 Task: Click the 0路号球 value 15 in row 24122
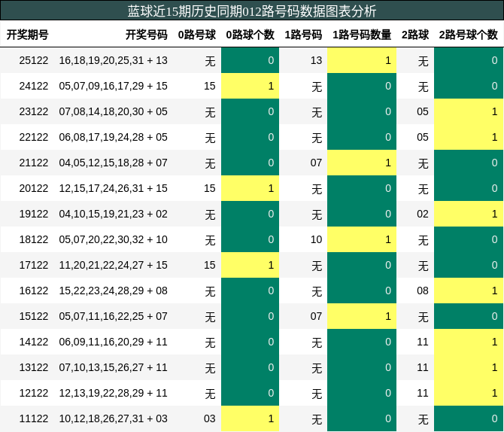coord(210,86)
